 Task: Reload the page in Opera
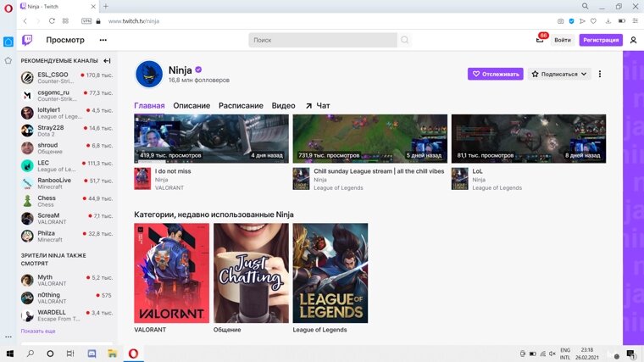pyautogui.click(x=52, y=21)
